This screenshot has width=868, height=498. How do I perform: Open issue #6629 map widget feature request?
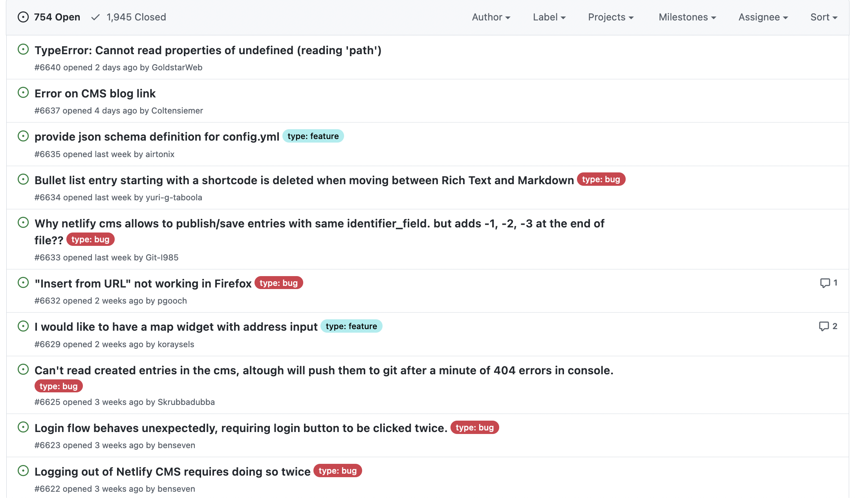[x=175, y=327]
